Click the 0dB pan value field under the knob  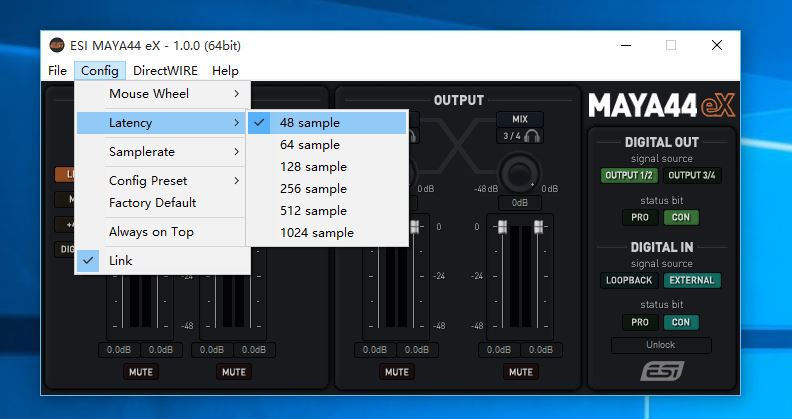pos(519,202)
